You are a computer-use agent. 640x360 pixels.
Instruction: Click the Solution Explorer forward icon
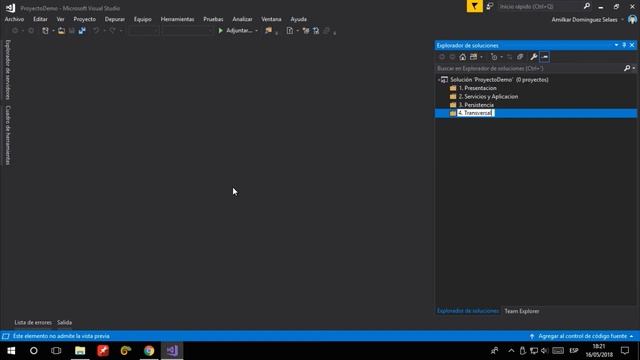452,57
